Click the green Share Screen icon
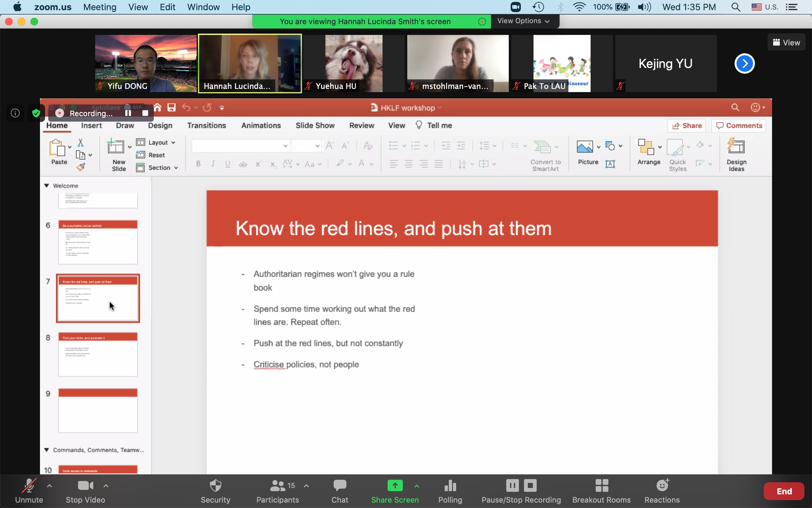812x508 pixels. [x=395, y=485]
